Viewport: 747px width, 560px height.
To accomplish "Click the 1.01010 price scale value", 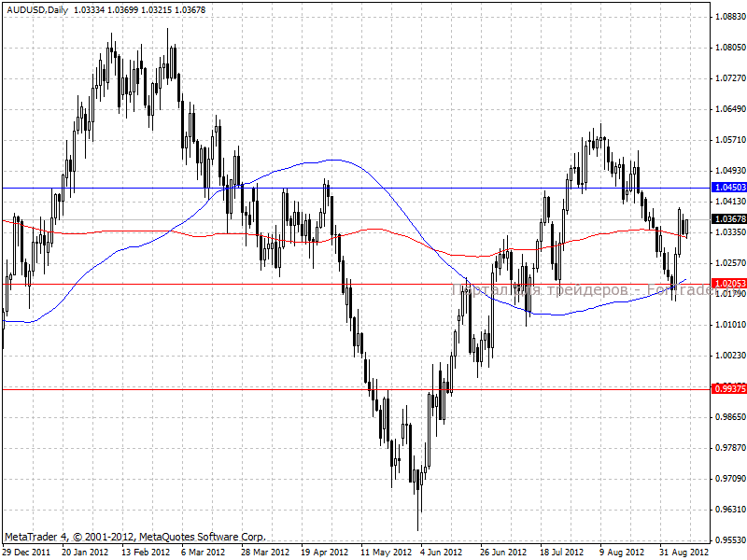I will coord(731,324).
